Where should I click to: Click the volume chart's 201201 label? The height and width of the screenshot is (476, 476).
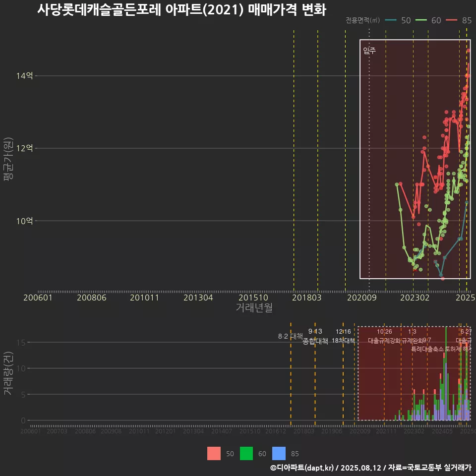[166, 431]
